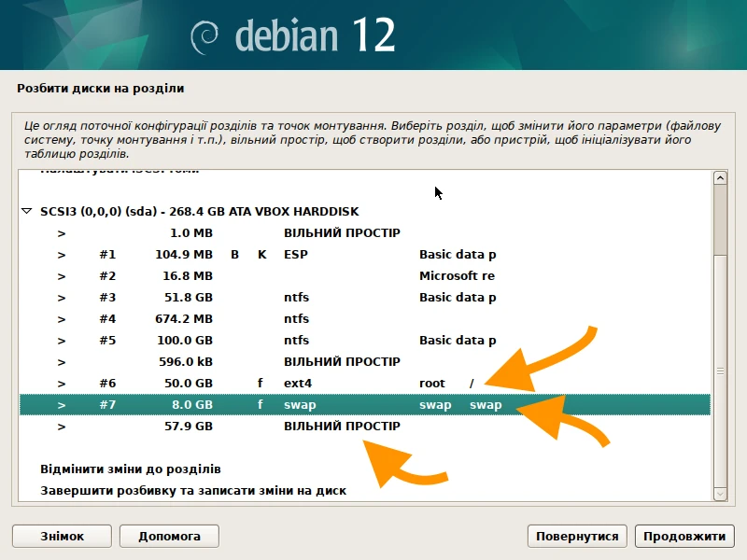Click the chevron of the #6 ext4 row
747x560 pixels.
[62, 384]
